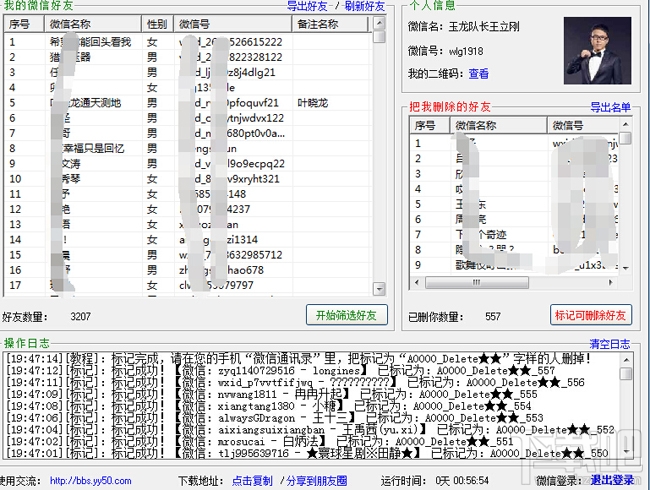Click the 导出名单 link
650x490 pixels.
click(x=610, y=107)
